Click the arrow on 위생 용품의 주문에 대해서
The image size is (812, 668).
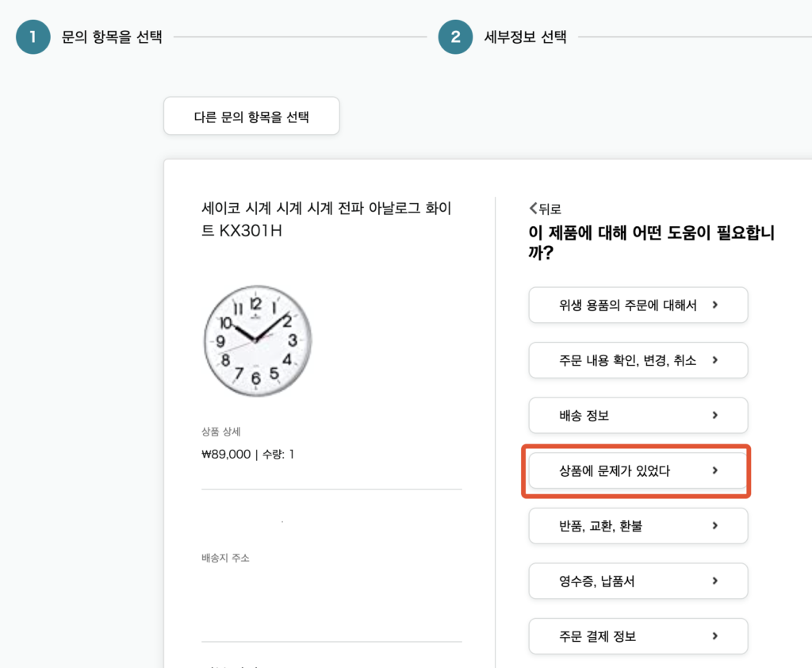(x=714, y=305)
